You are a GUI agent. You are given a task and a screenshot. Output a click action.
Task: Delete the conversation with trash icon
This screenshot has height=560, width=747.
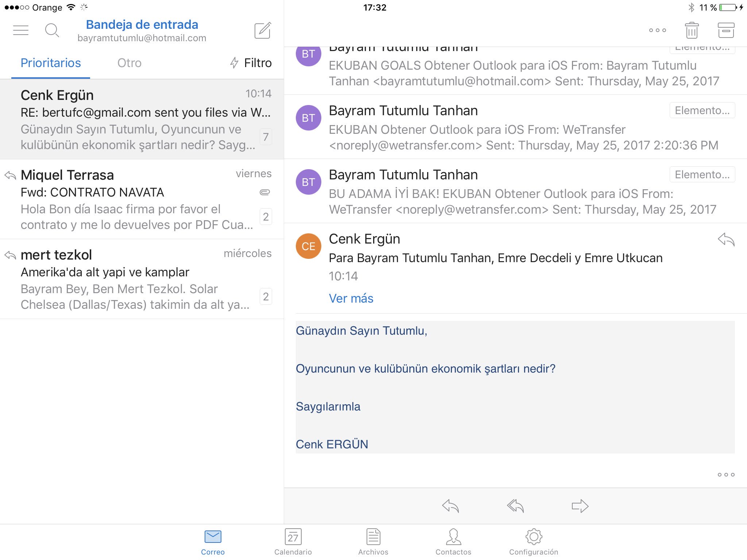pos(692,30)
